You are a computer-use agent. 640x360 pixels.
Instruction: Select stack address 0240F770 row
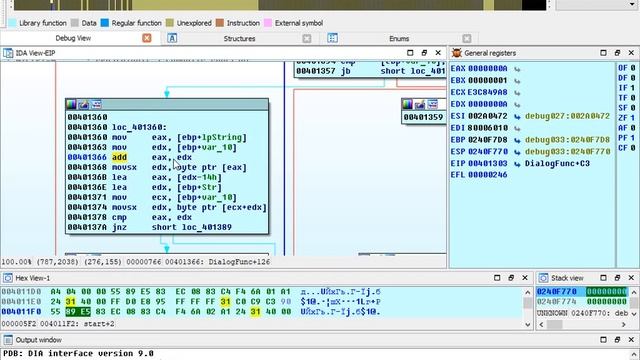582,291
